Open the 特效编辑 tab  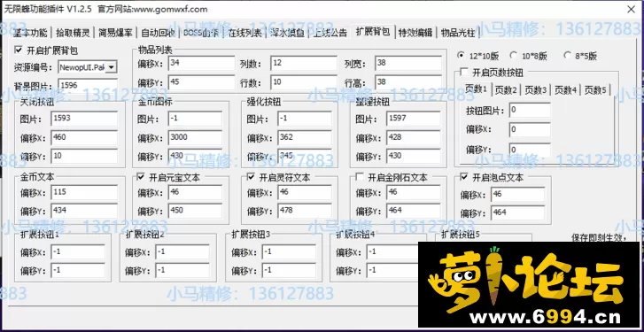pos(415,33)
